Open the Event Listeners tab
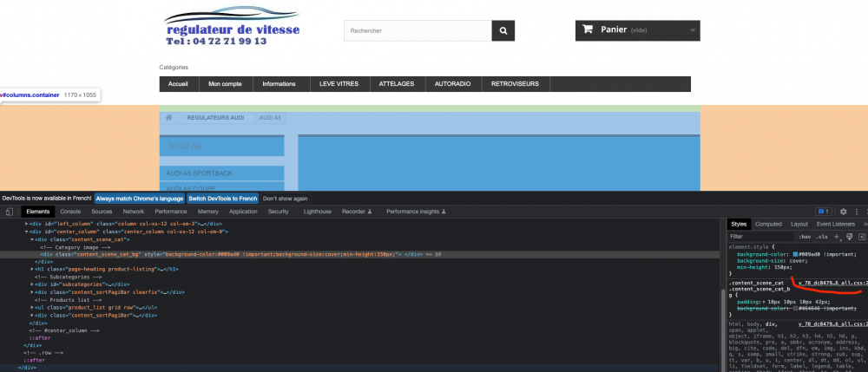 click(835, 224)
